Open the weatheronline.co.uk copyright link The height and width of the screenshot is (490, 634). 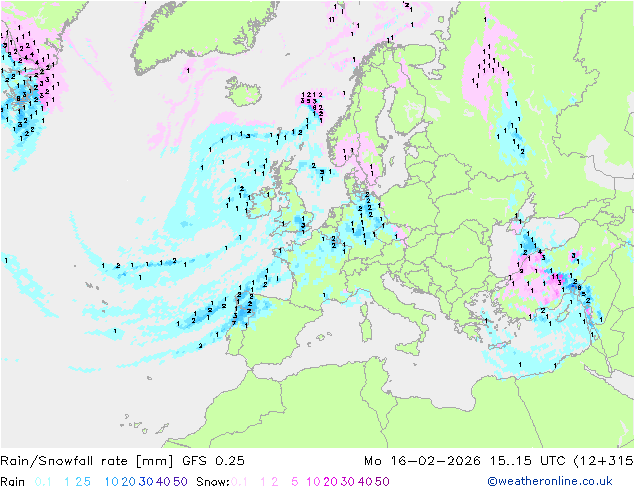[x=549, y=481]
